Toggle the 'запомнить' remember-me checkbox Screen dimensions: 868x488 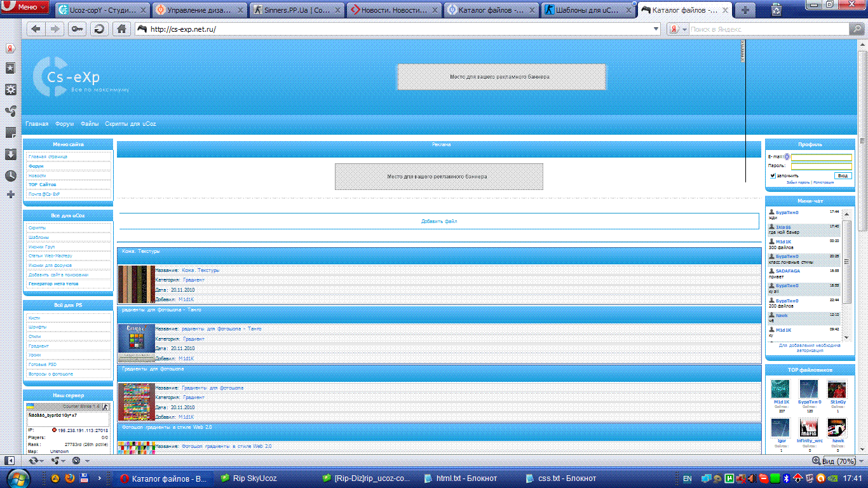773,176
